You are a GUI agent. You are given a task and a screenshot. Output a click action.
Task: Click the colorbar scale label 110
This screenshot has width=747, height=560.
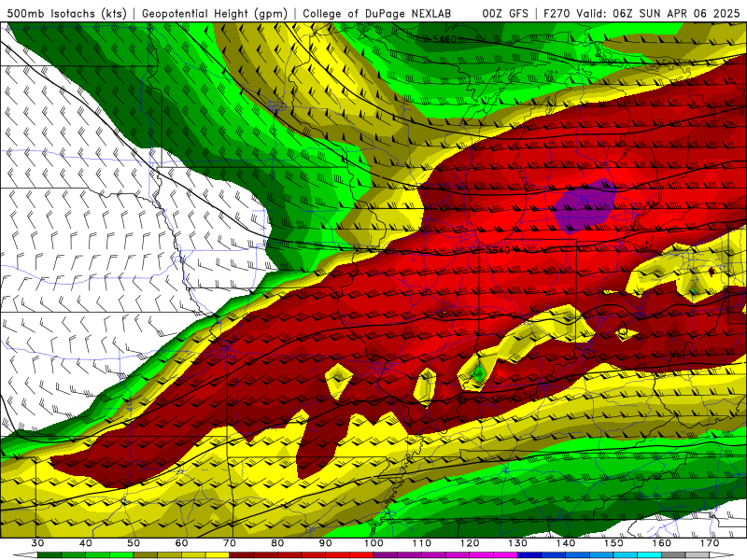click(x=422, y=543)
